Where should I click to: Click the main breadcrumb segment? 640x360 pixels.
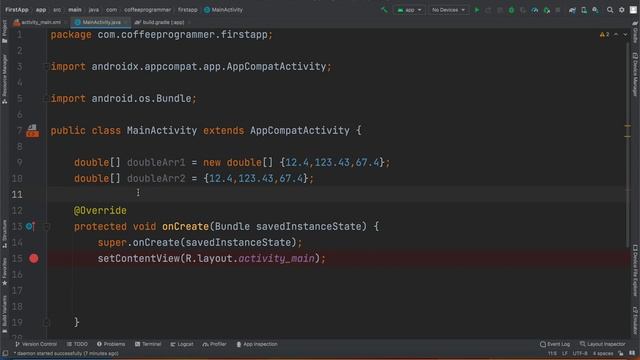pyautogui.click(x=75, y=10)
